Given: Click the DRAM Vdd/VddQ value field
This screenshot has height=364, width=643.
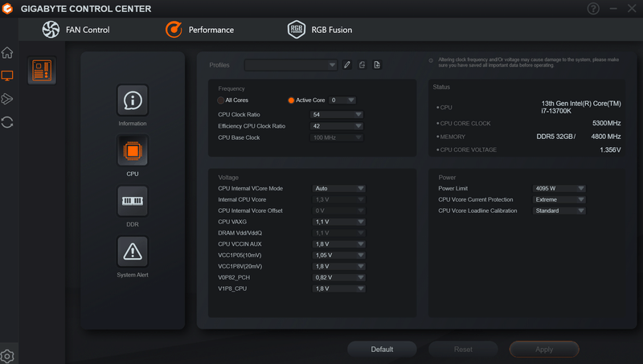Looking at the screenshot, I should tap(338, 233).
